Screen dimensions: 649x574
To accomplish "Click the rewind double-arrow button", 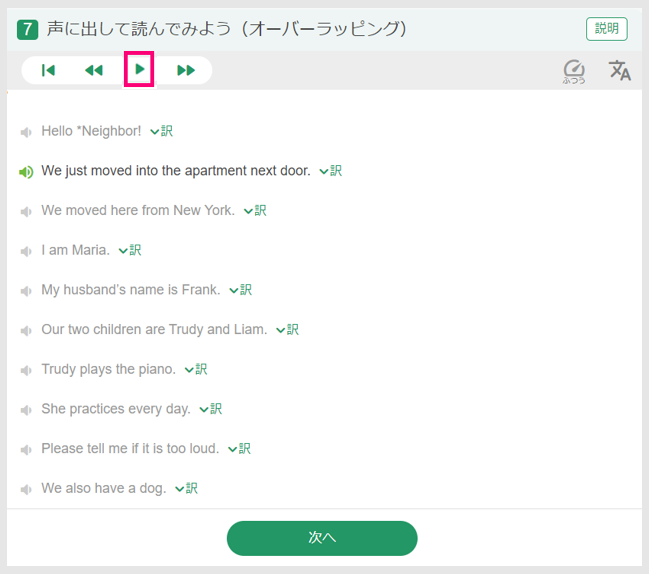I will coord(94,70).
